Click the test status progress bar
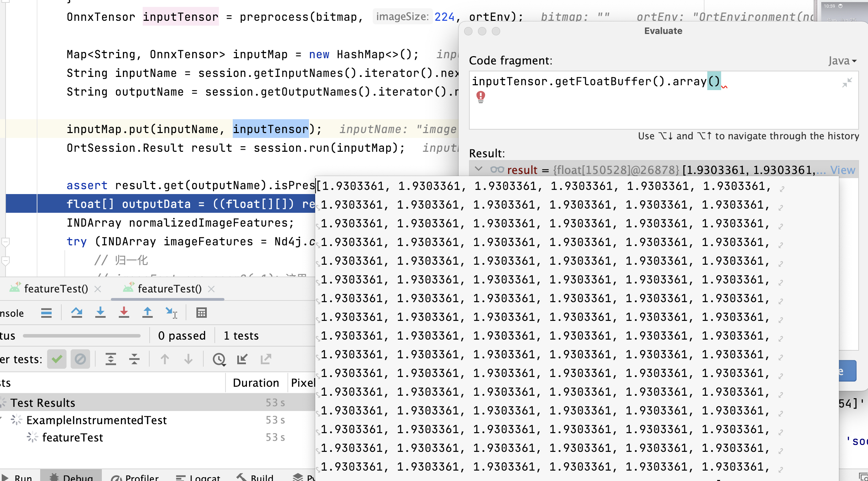 (82, 335)
